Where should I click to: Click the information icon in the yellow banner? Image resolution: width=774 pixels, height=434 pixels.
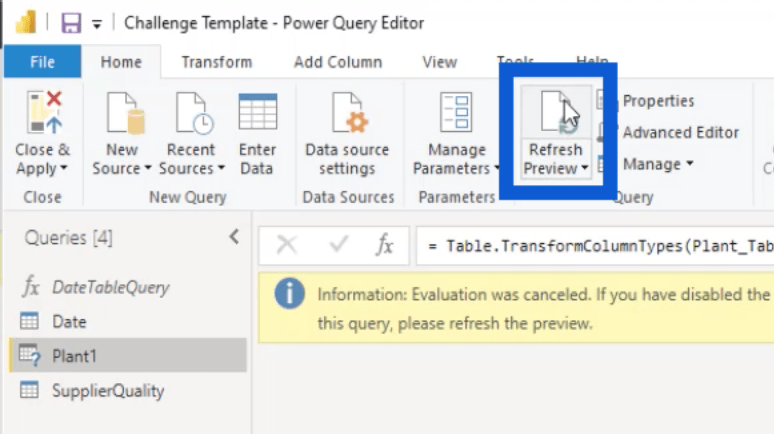[x=290, y=294]
